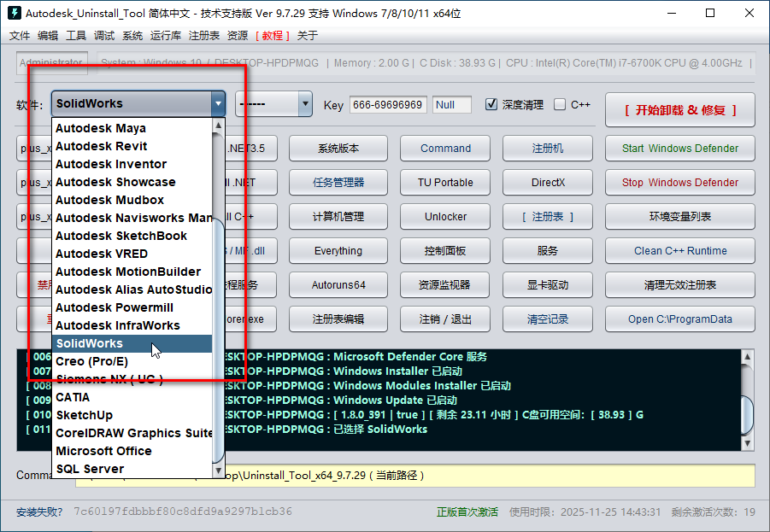770x532 pixels.
Task: Click the 服务 button
Action: (548, 251)
